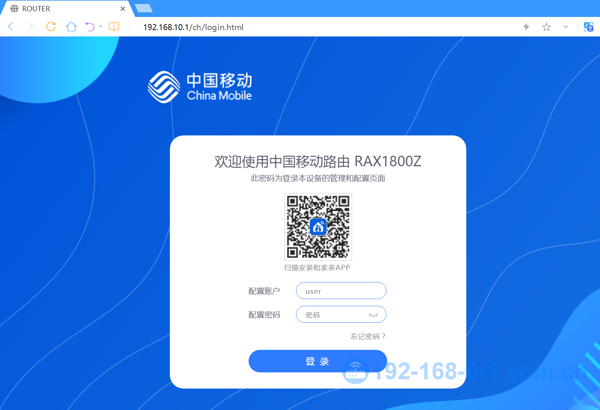
Task: Expand the small arrow beside the undo icon
Action: point(101,26)
